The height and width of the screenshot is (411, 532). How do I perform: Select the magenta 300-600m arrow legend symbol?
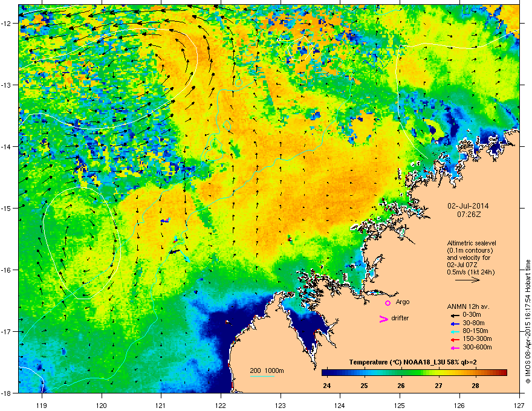[455, 348]
